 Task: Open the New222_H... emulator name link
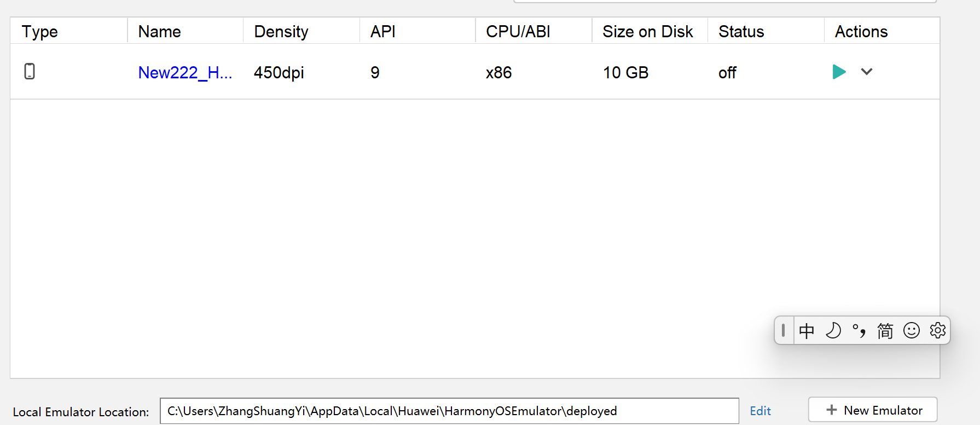(x=185, y=72)
